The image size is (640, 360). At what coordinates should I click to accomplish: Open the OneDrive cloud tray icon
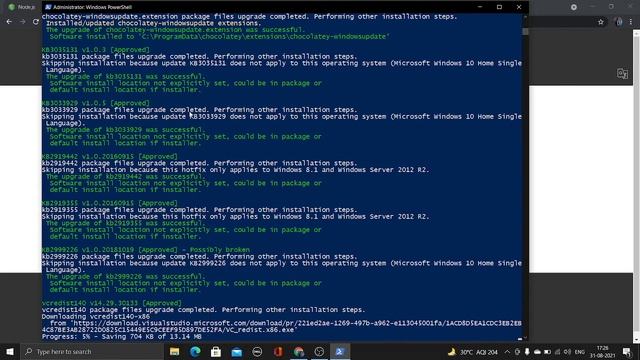pyautogui.click(x=537, y=352)
